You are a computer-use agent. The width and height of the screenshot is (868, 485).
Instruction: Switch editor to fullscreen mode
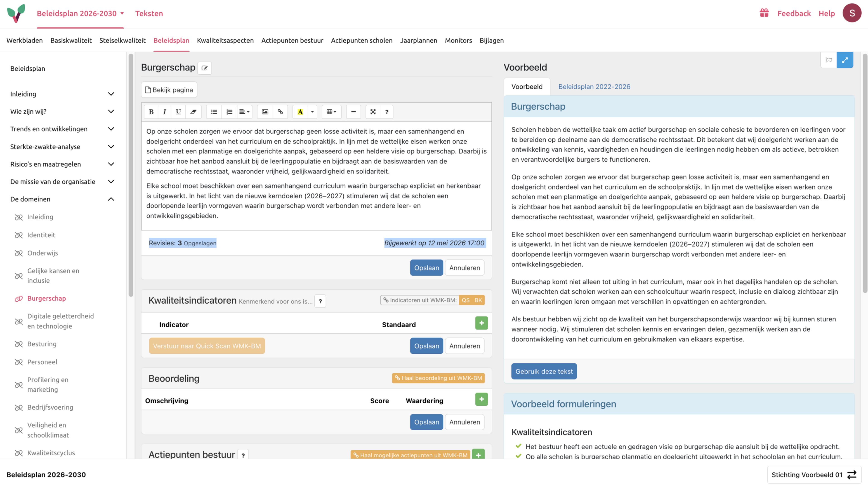(x=373, y=112)
